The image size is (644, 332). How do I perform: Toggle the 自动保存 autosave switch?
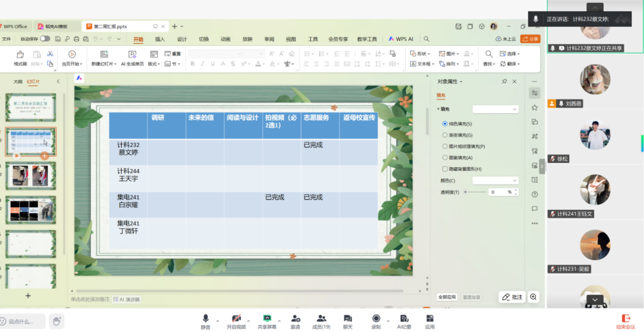coord(45,39)
